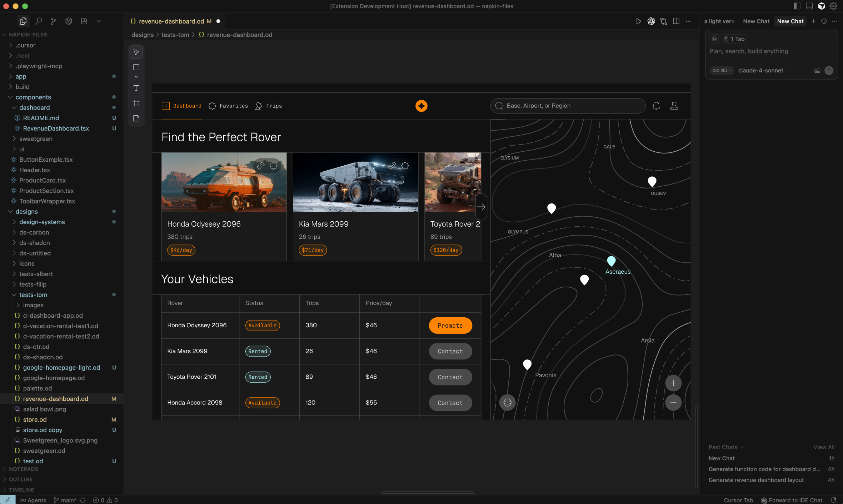Screen dimensions: 843x504
Task: Click the split editor icon
Action: click(x=676, y=21)
